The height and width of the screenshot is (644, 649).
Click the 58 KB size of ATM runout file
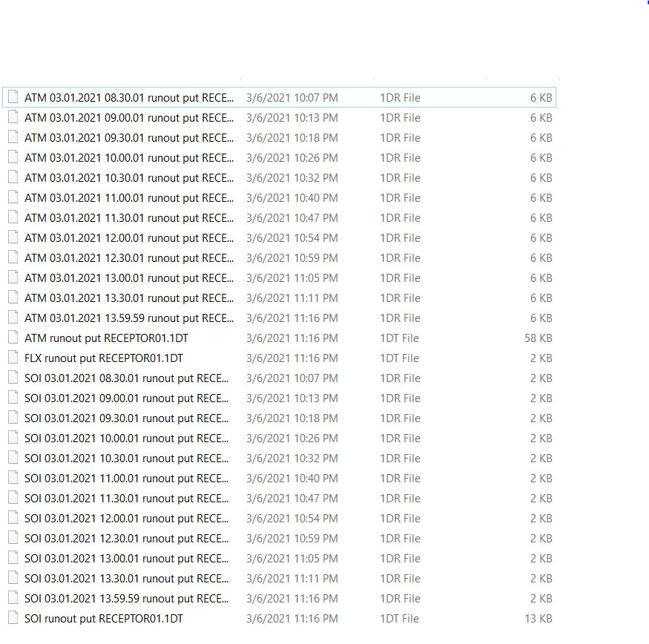[538, 338]
